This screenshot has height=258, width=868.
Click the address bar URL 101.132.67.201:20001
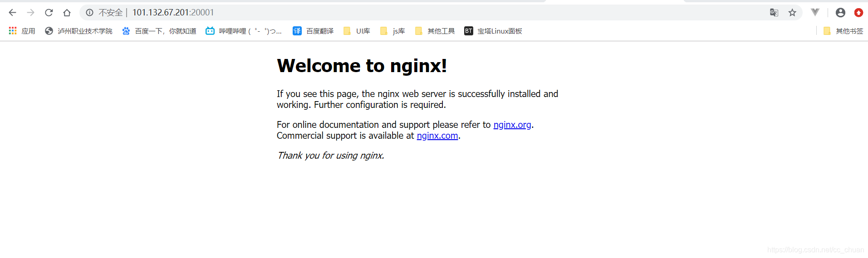pos(173,13)
